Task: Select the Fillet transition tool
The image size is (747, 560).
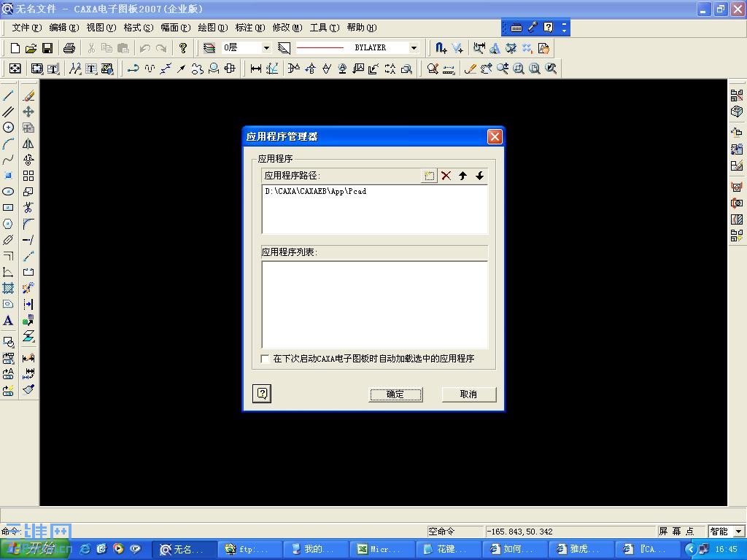Action: [28, 224]
